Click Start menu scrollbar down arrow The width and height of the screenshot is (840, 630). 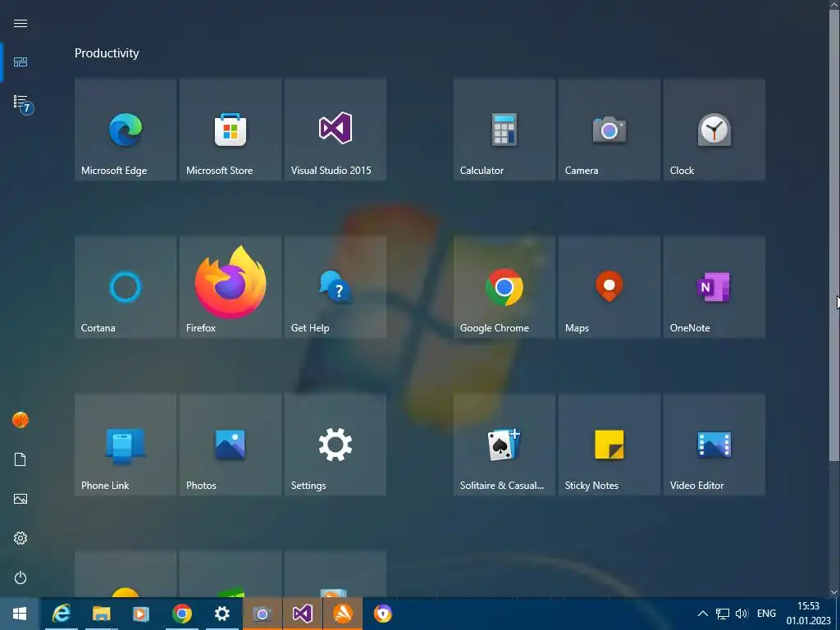coord(833,592)
